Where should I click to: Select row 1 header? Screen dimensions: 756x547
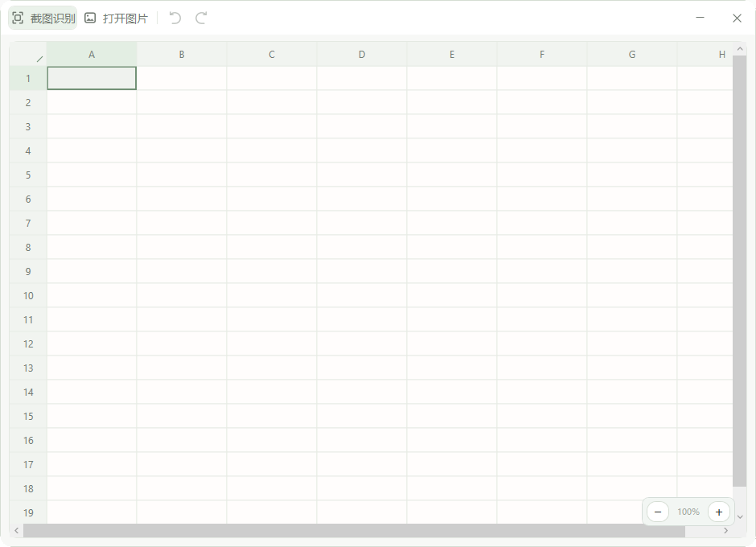coord(28,78)
